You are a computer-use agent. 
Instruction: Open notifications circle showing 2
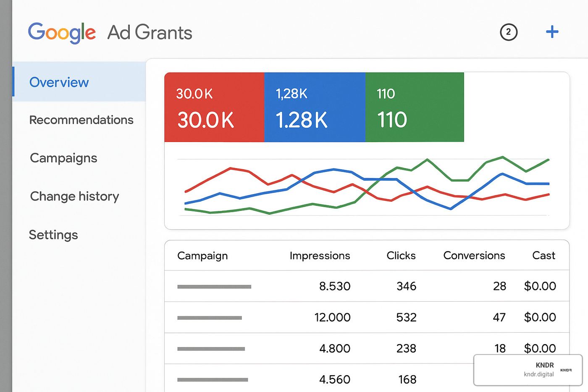(509, 32)
